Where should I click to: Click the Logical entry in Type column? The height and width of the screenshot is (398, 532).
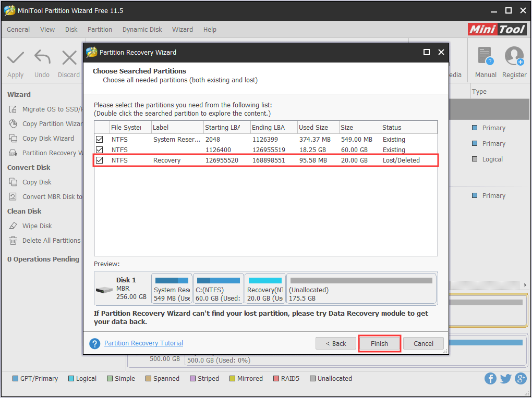pos(492,159)
